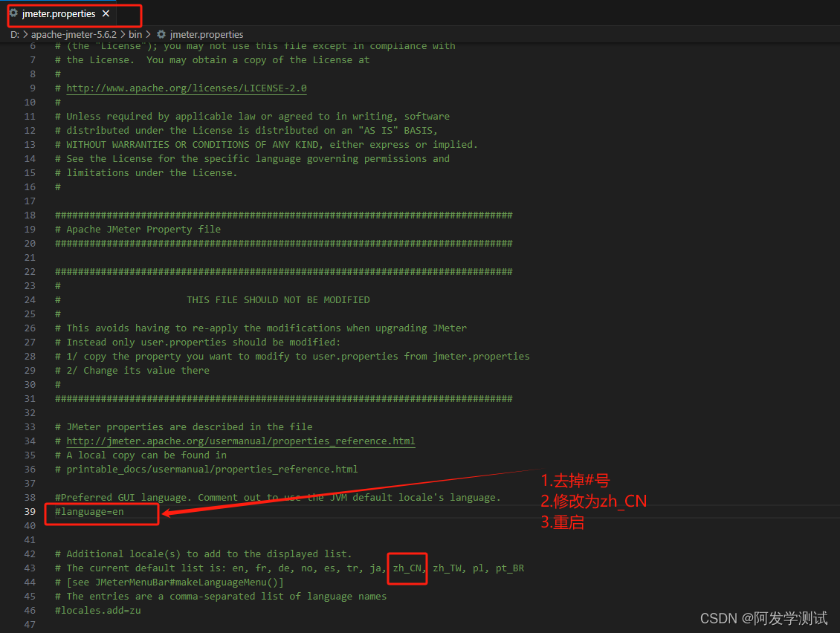Open the apache-jmeter-5.6.2 breadcrumb folder
The width and height of the screenshot is (840, 633).
pos(74,34)
